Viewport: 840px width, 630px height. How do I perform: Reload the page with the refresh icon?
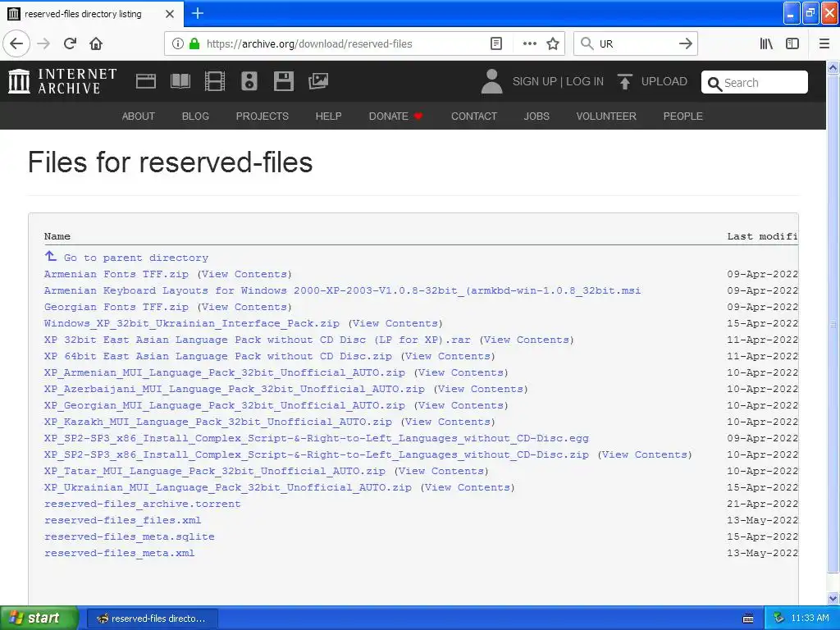click(x=71, y=43)
